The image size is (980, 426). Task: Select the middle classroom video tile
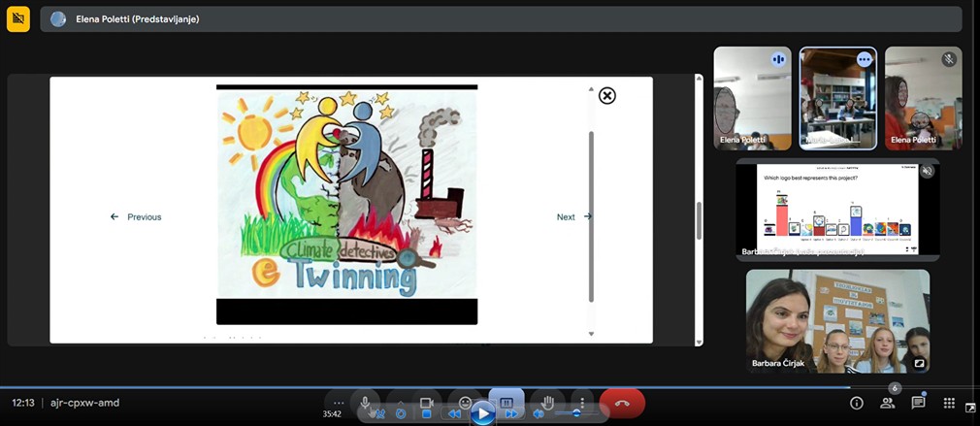[x=838, y=98]
